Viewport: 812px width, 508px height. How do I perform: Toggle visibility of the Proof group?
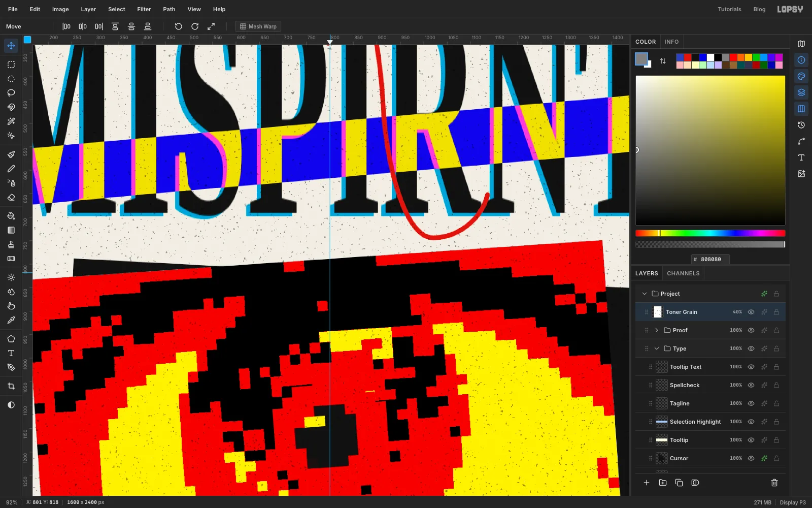(x=751, y=330)
